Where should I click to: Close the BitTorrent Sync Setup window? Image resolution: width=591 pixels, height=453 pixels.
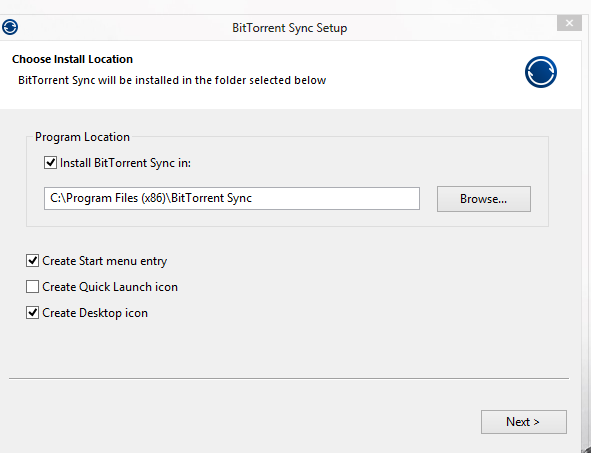(x=569, y=23)
